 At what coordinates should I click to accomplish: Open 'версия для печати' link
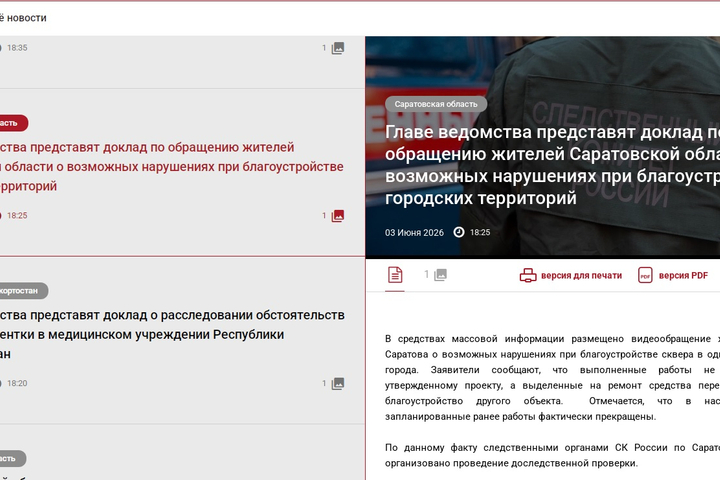pyautogui.click(x=581, y=276)
